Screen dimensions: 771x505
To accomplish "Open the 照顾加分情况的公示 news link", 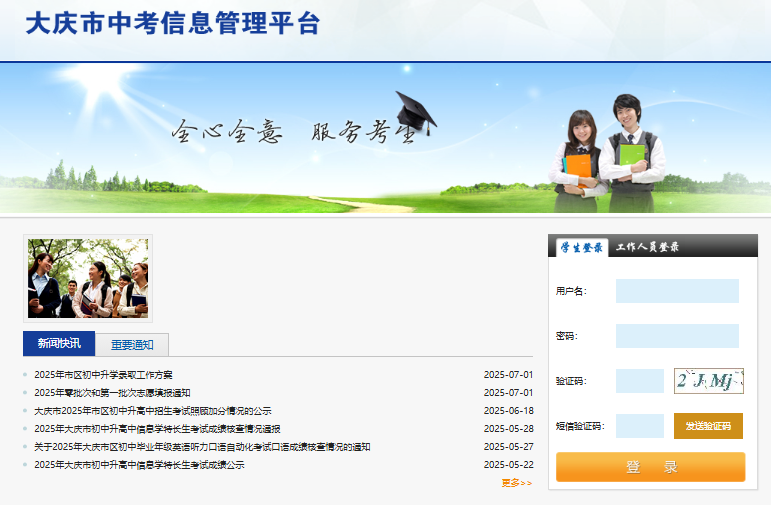I will (x=152, y=411).
